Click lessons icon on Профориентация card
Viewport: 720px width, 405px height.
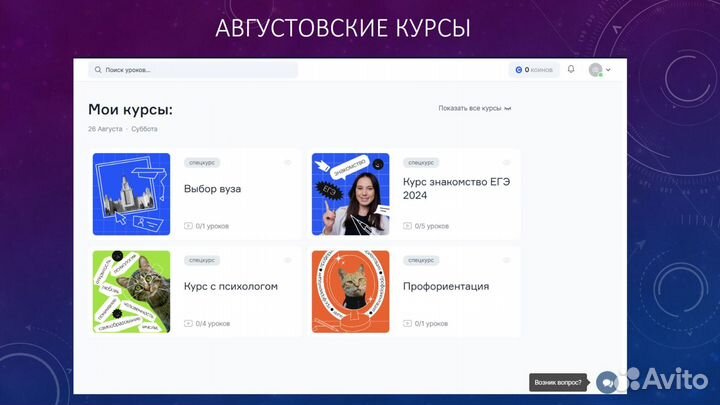[x=407, y=324]
